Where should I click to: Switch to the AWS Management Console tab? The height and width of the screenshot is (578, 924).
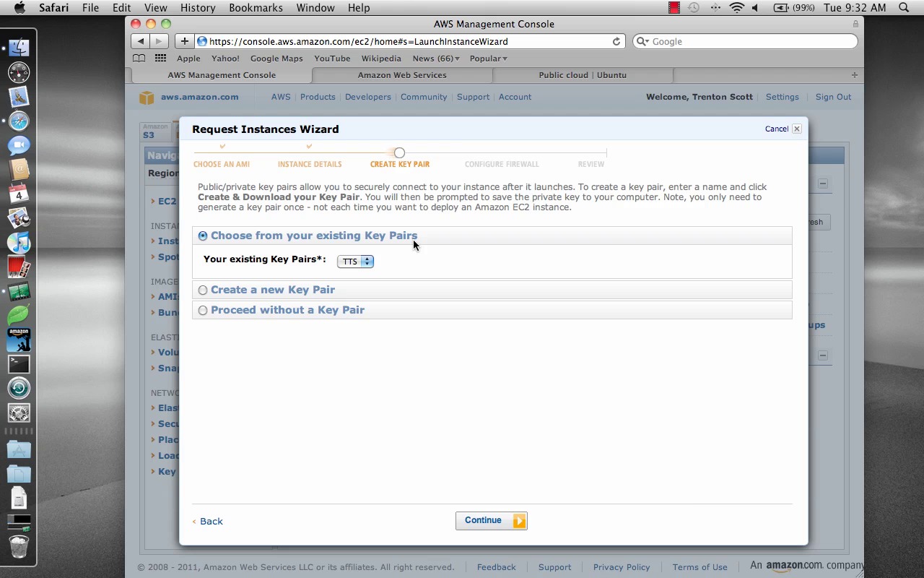tap(222, 75)
